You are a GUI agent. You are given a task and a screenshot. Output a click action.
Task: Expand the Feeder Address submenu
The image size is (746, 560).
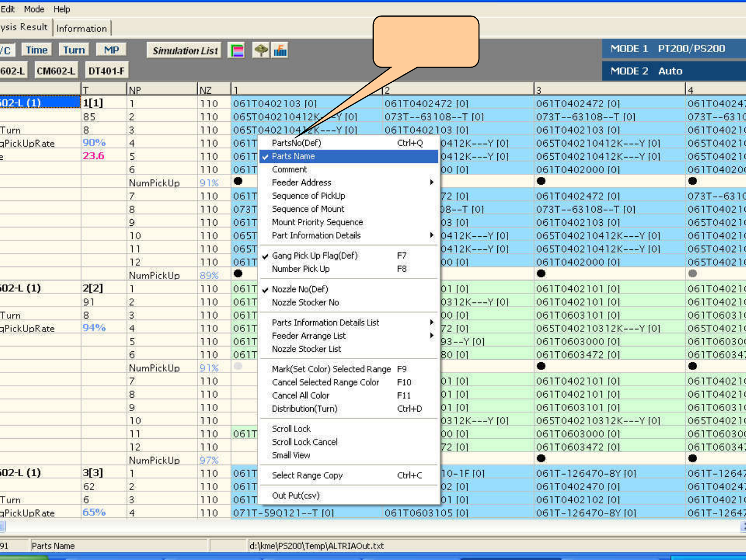pyautogui.click(x=302, y=183)
